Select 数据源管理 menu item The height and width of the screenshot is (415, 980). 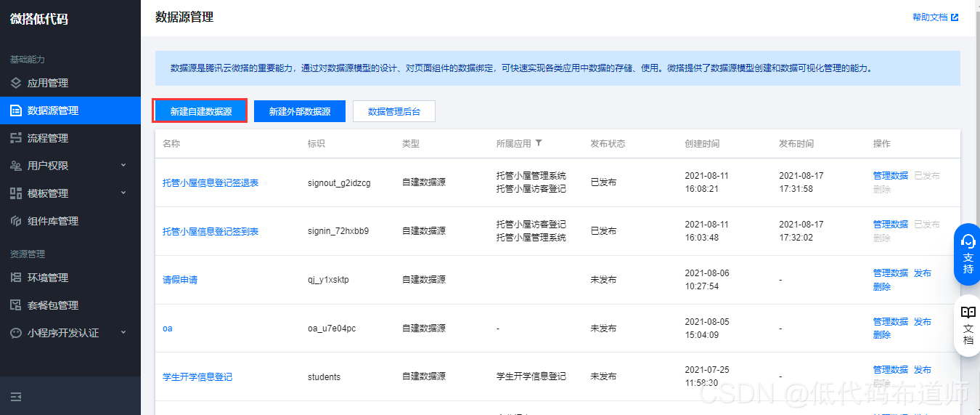[70, 110]
